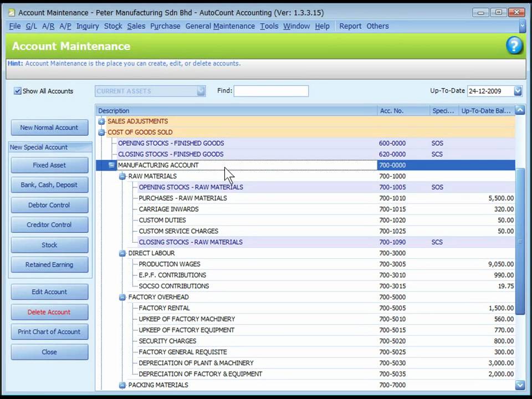Collapse the COST OF GOODS SOLD group
The height and width of the screenshot is (399, 532).
101,132
